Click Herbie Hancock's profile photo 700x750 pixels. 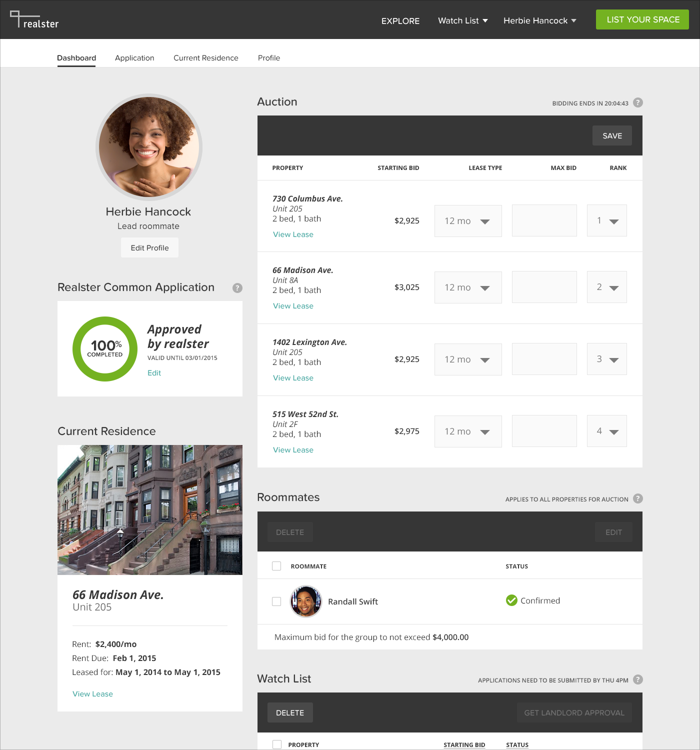(148, 146)
